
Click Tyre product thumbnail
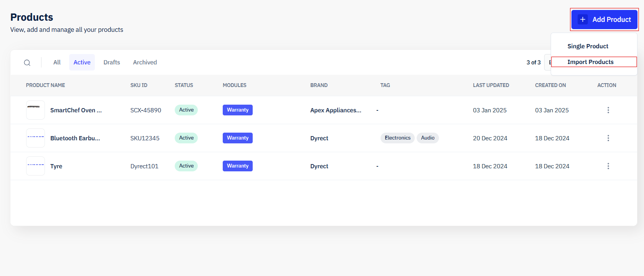click(35, 166)
